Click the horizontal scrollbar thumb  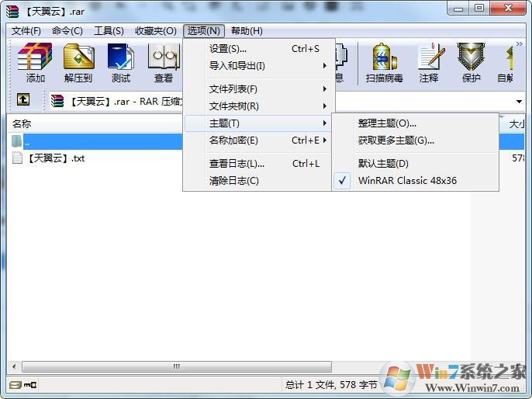177,366
